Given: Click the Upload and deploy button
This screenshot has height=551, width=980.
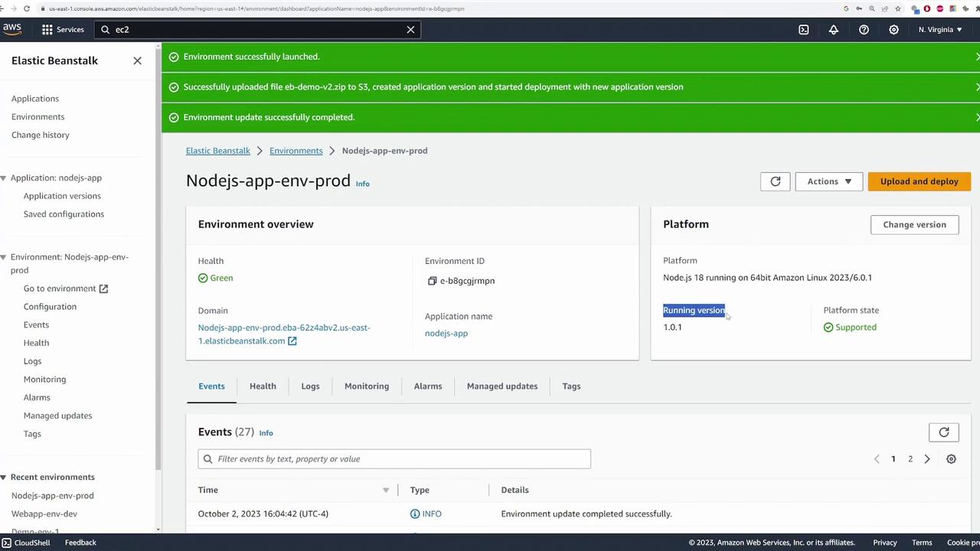Looking at the screenshot, I should pyautogui.click(x=919, y=181).
